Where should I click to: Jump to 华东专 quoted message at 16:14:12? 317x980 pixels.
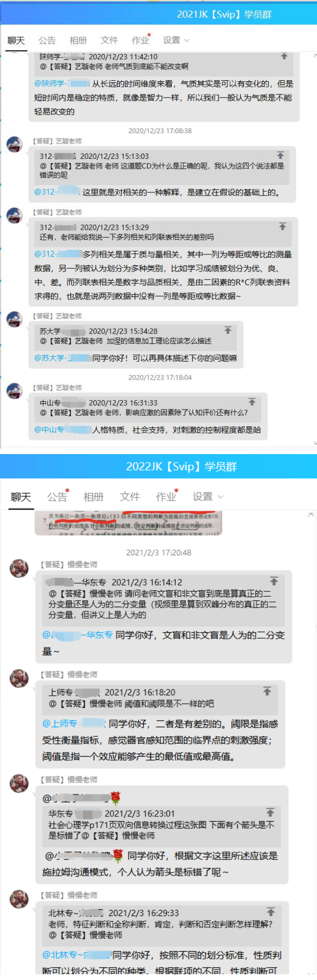tap(274, 581)
